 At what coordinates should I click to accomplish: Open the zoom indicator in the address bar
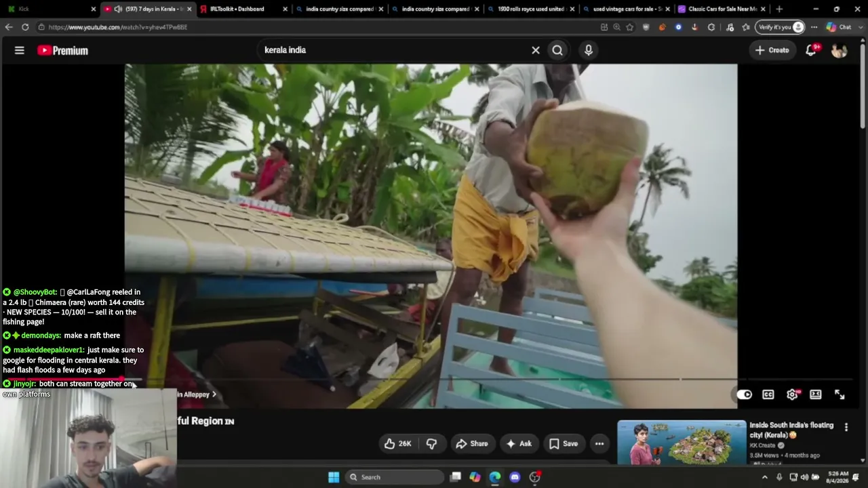coord(616,27)
